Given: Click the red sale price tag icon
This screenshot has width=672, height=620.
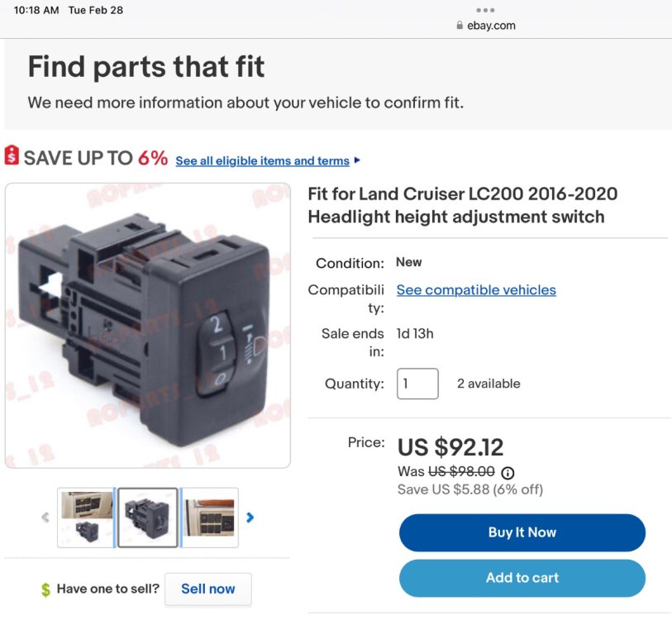Looking at the screenshot, I should pos(12,155).
